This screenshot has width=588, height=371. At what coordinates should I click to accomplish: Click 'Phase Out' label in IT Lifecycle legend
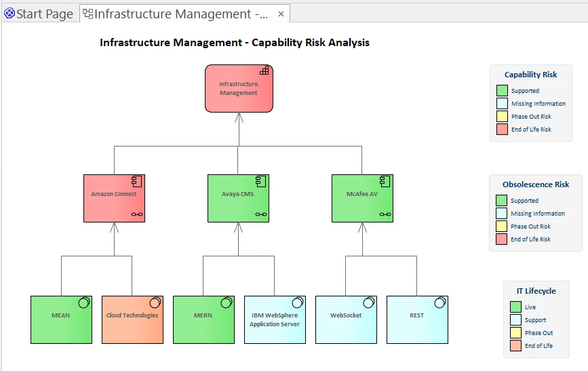pyautogui.click(x=539, y=333)
